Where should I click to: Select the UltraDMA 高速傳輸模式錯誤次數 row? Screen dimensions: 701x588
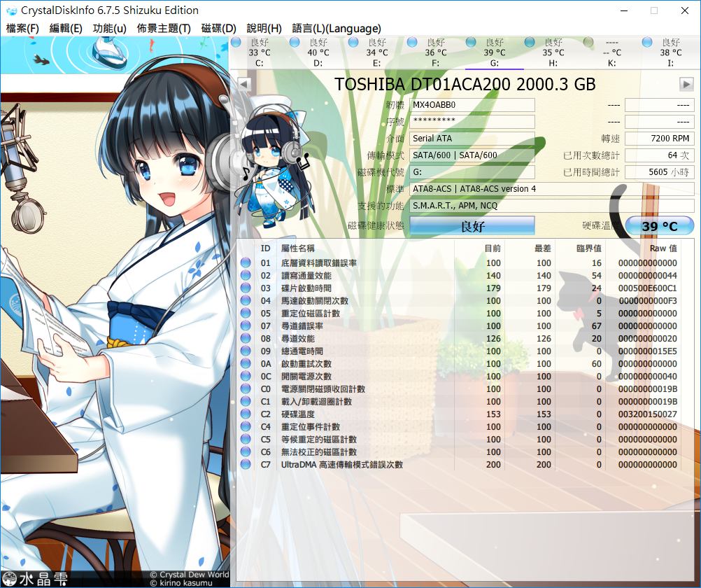pos(459,465)
